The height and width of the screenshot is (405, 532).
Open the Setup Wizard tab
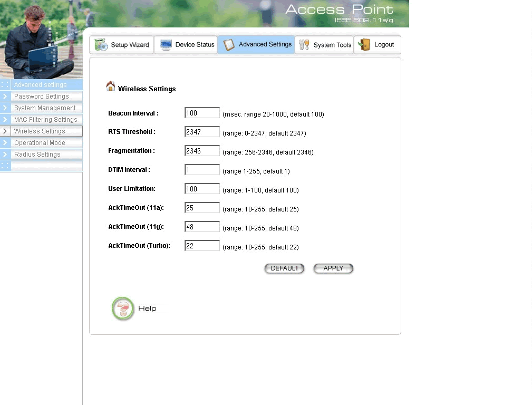121,45
